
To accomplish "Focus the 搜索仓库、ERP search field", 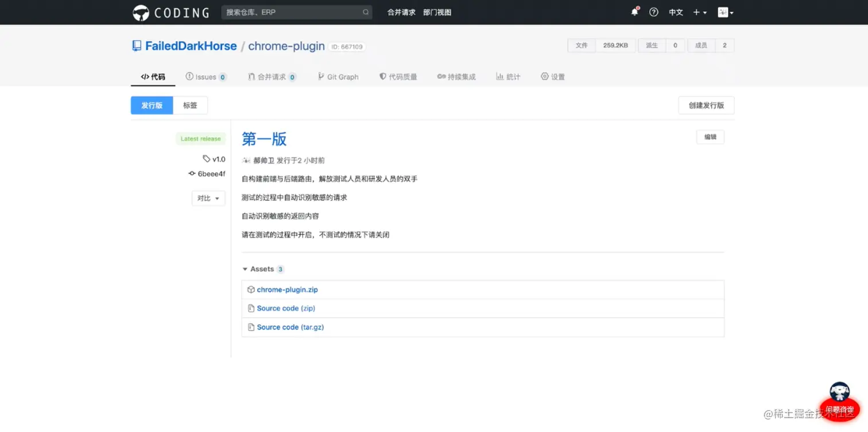I will 297,12.
